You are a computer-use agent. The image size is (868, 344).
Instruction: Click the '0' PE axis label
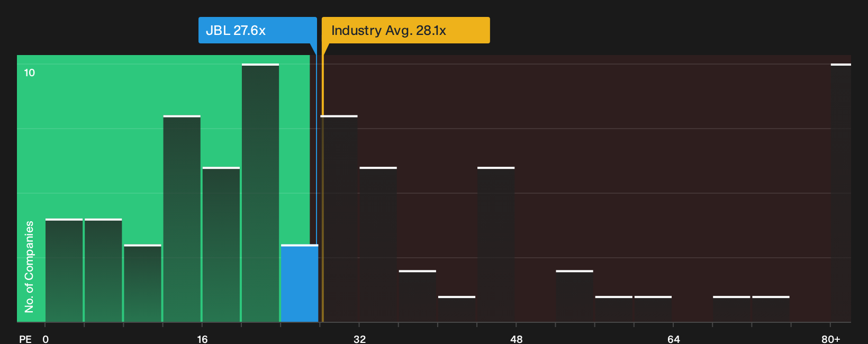coord(46,339)
